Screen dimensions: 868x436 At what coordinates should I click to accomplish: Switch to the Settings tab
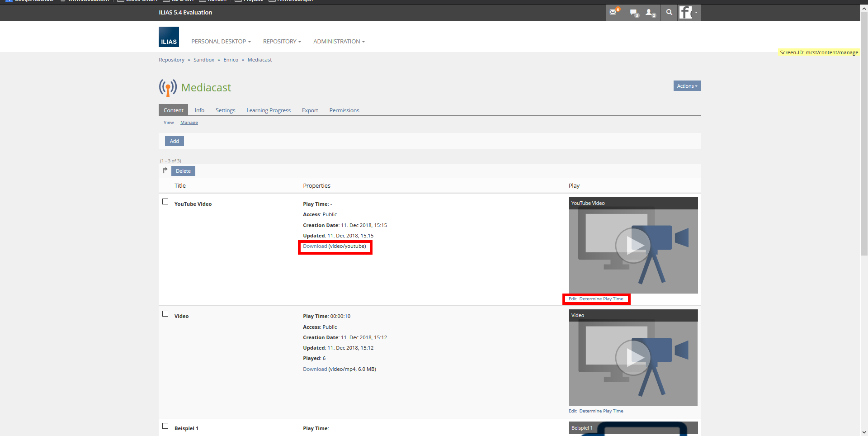pos(225,110)
